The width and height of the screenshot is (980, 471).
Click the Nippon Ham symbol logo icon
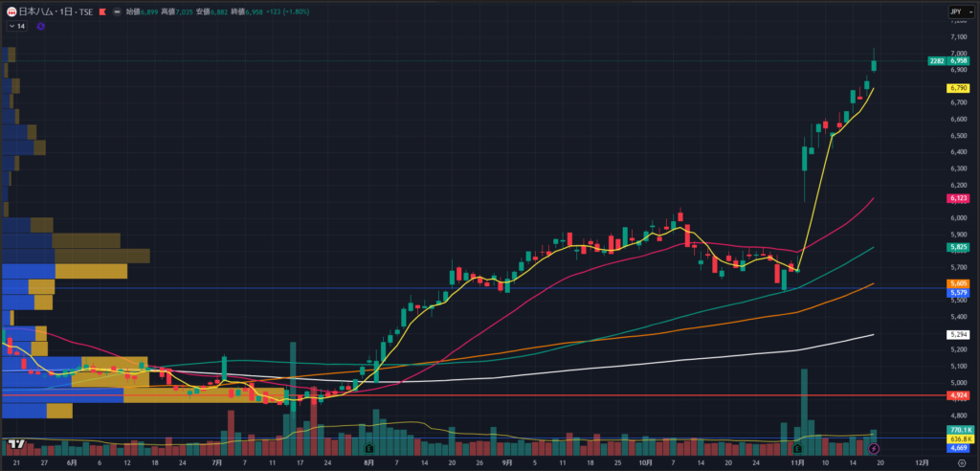pos(11,11)
